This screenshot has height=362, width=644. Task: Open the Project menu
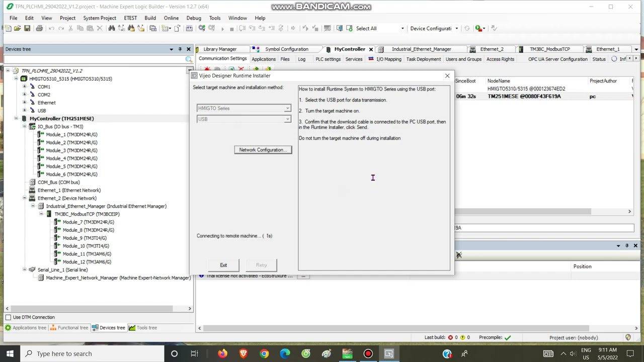[x=67, y=18]
